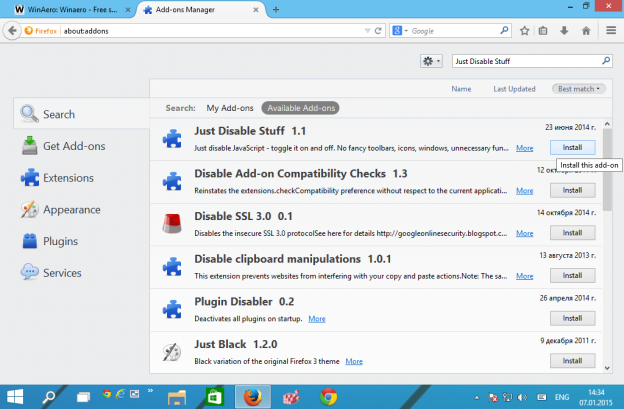Open the Google search engine dropdown
Viewport: 624px width, 409px height.
point(400,31)
